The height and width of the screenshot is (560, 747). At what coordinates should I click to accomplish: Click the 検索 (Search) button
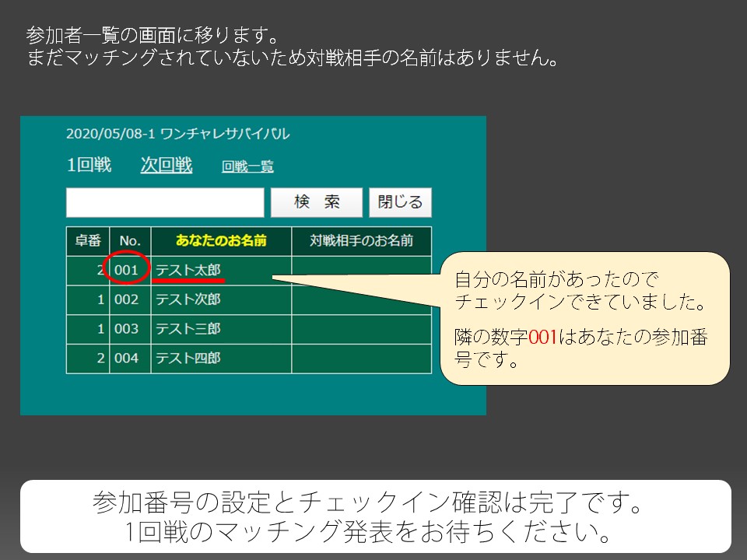(x=316, y=202)
